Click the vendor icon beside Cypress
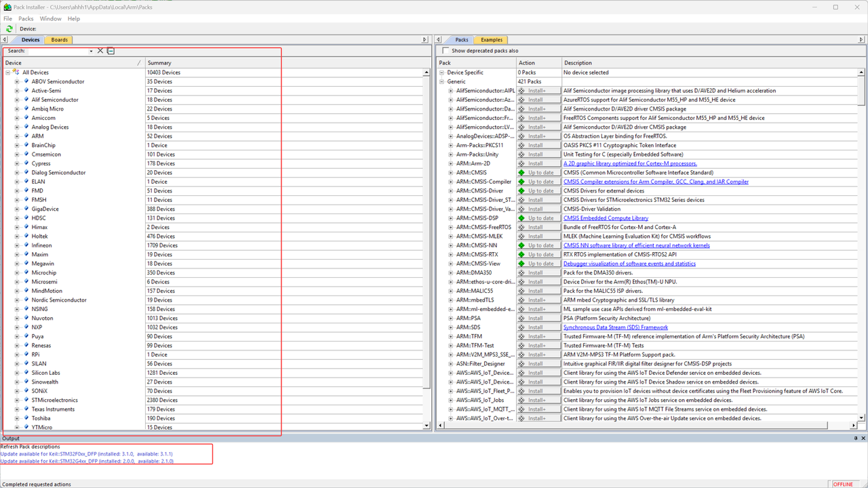The width and height of the screenshot is (868, 488). 26,163
